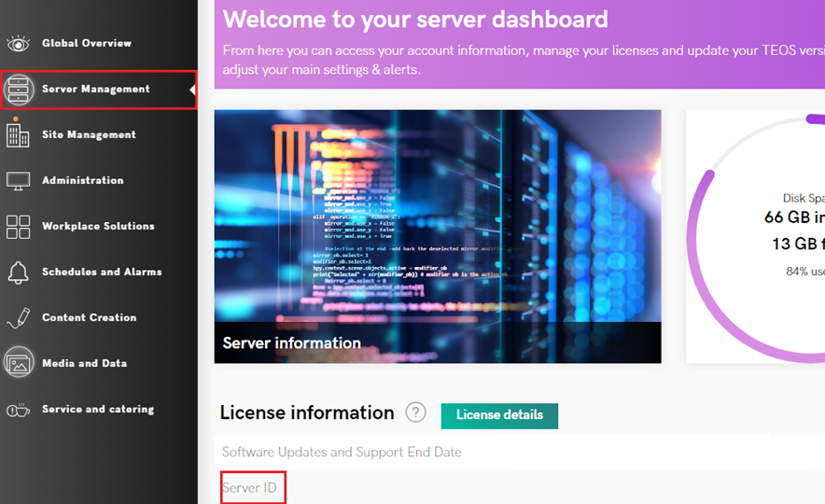Viewport: 825px width, 504px height.
Task: Click the help question mark beside License information
Action: coord(415,413)
